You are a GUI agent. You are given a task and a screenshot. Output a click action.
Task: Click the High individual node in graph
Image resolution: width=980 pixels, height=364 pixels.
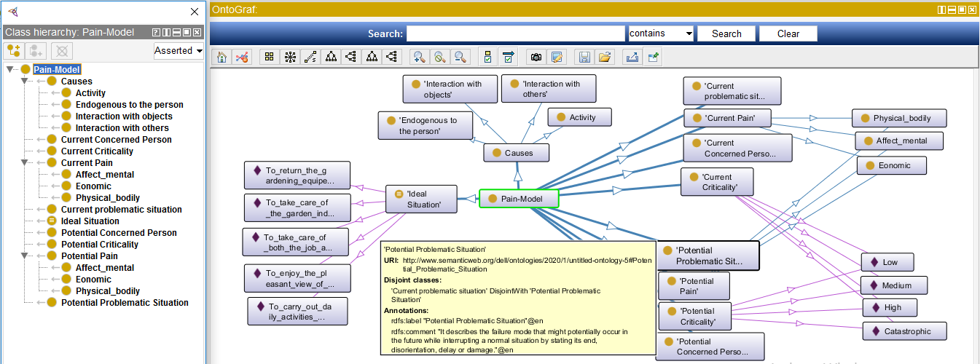point(888,308)
